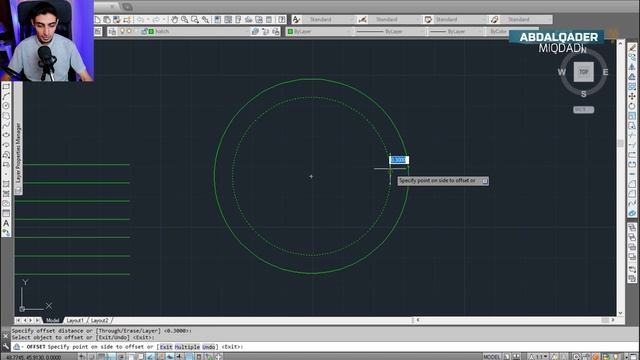Click the Trim tool in Modify toolbar

632,136
